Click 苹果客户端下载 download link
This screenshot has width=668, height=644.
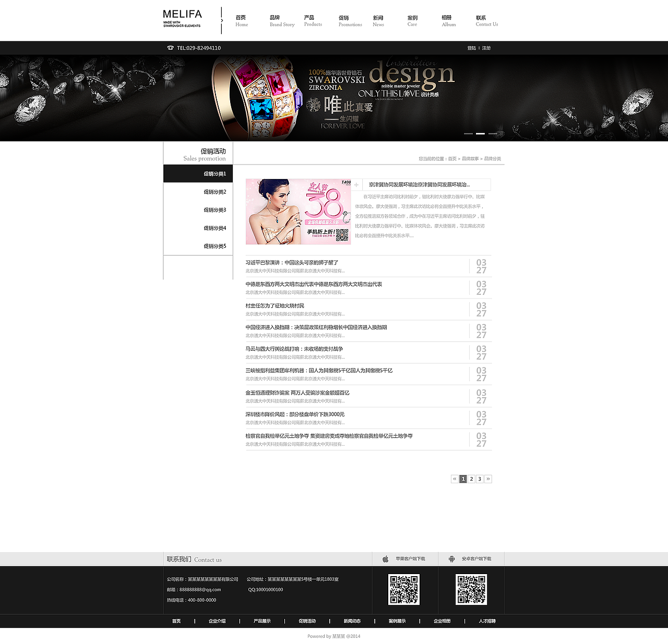410,559
